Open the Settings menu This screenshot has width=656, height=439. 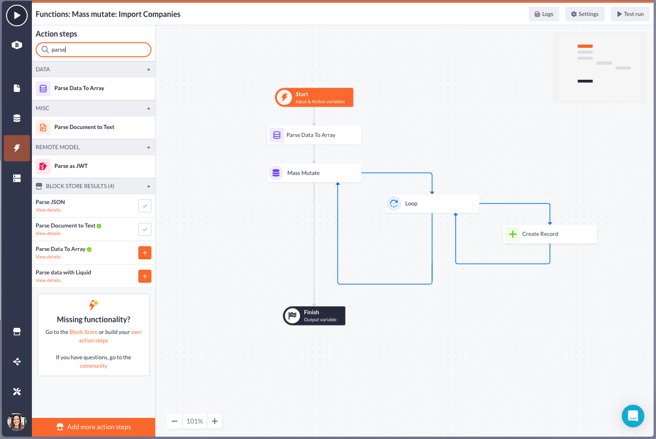pyautogui.click(x=584, y=14)
